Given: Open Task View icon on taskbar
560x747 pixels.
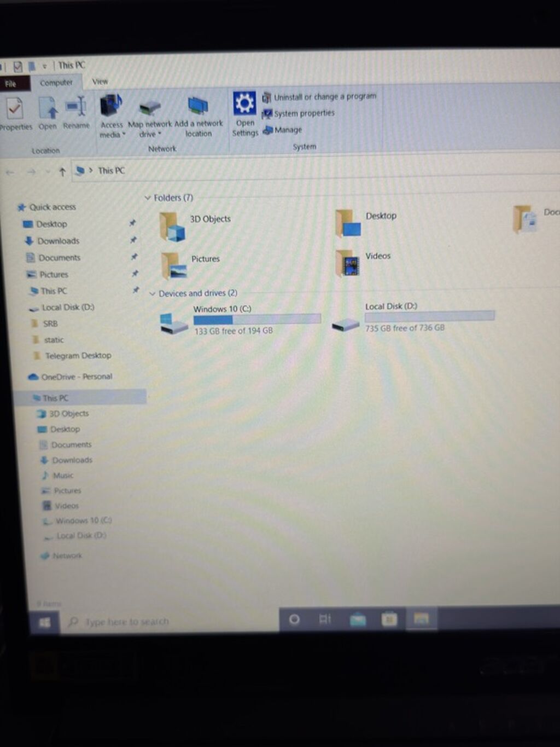Looking at the screenshot, I should [325, 619].
